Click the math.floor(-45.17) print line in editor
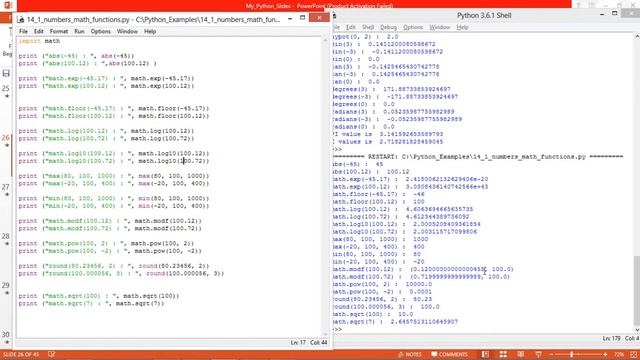Image resolution: width=640 pixels, height=360 pixels. pyautogui.click(x=113, y=108)
